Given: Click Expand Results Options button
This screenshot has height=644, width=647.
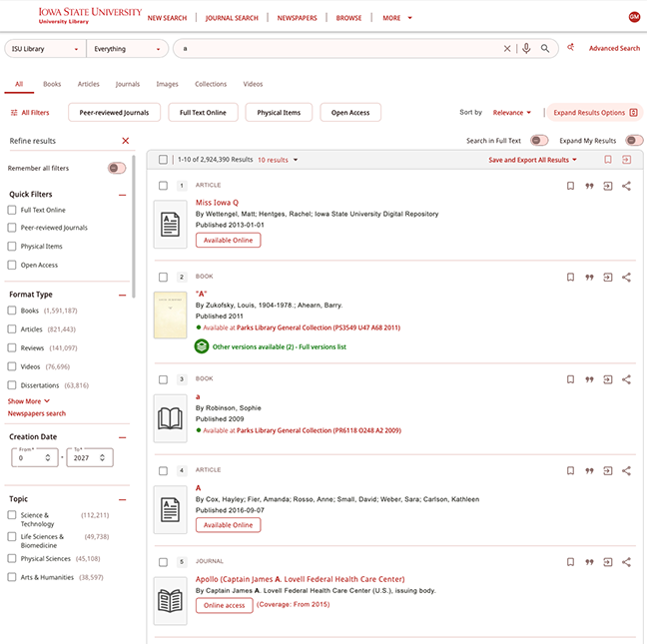Looking at the screenshot, I should pyautogui.click(x=595, y=112).
